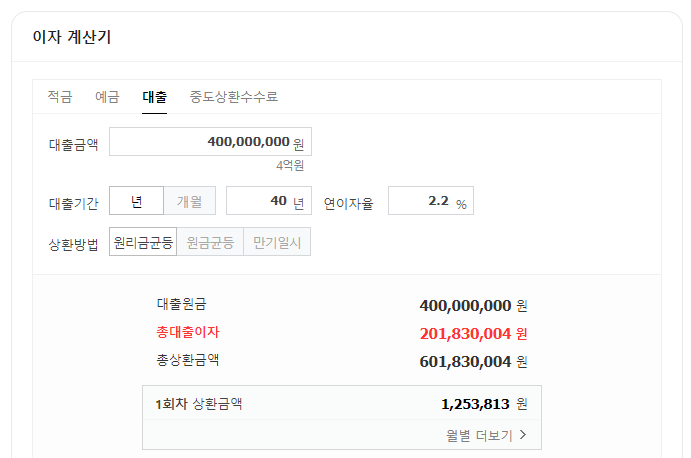Click the 총대출이자 201,830,004 원 value

[x=473, y=334]
